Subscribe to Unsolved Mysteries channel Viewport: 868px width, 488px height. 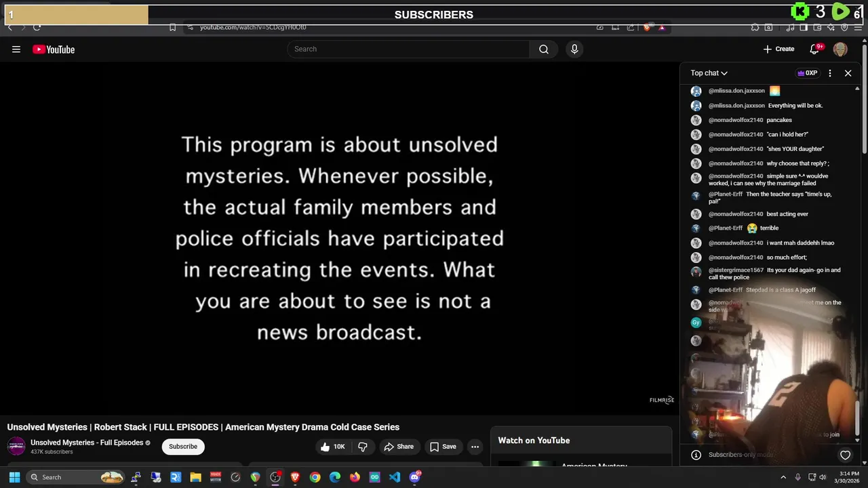[183, 447]
